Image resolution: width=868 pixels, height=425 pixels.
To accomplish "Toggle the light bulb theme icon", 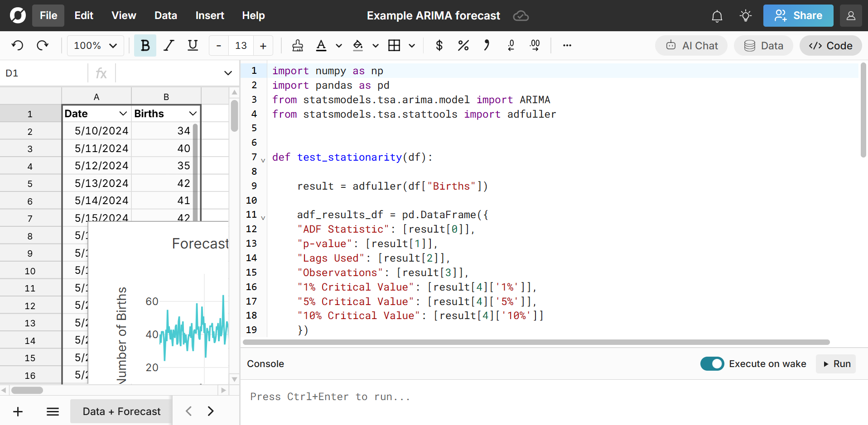I will pyautogui.click(x=745, y=16).
